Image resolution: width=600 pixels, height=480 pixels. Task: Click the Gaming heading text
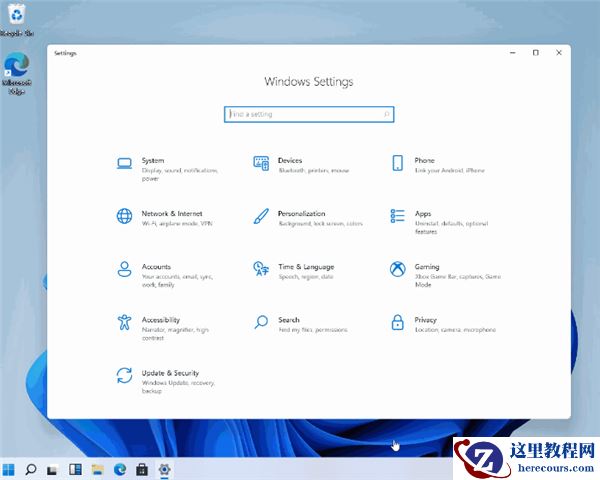pyautogui.click(x=427, y=267)
